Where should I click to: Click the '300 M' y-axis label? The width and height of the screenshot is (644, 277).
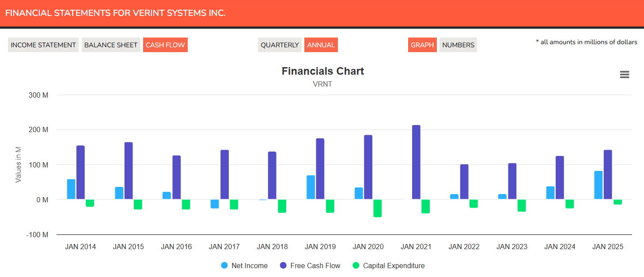pyautogui.click(x=39, y=95)
